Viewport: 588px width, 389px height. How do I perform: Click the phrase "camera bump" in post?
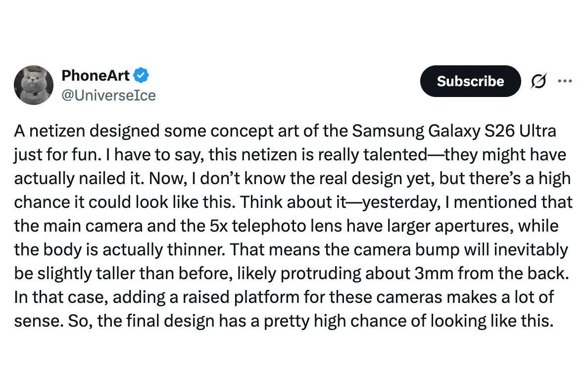click(x=412, y=250)
